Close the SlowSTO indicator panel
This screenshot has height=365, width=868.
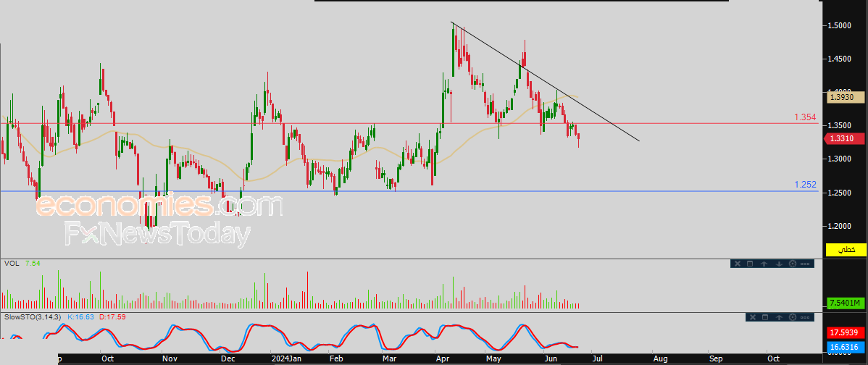click(x=753, y=317)
